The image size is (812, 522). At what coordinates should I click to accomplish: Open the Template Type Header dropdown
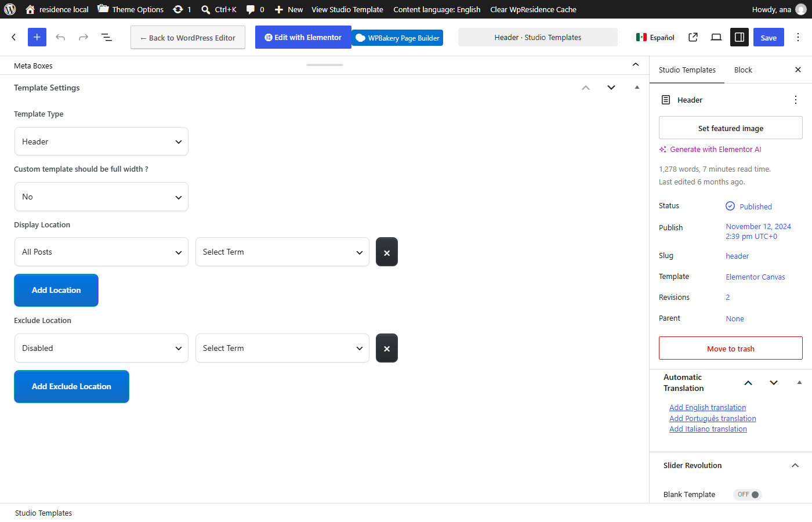(101, 142)
